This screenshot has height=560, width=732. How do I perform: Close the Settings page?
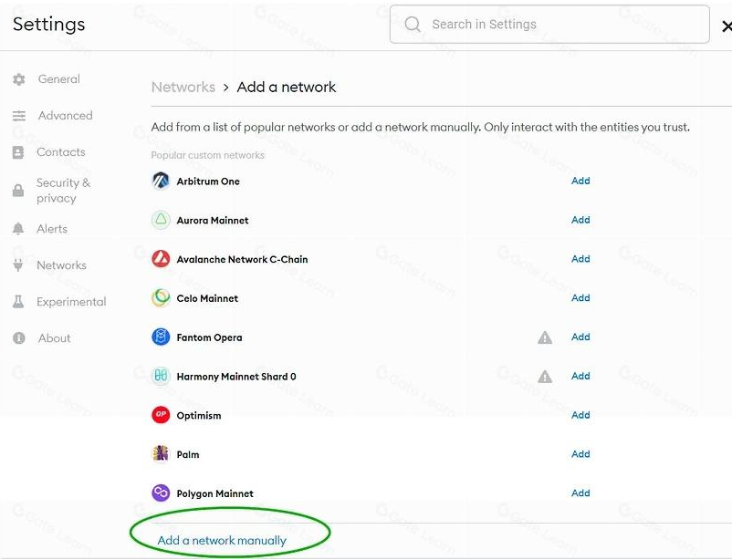pyautogui.click(x=727, y=26)
